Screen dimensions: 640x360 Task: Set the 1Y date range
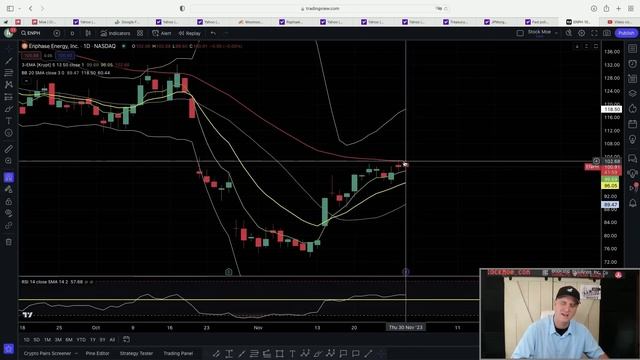(93, 340)
